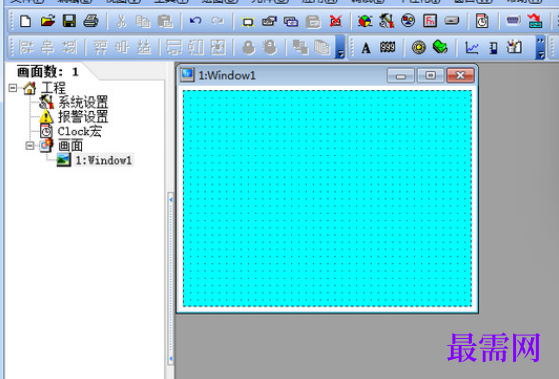This screenshot has height=379, width=559.
Task: Insert a trend chart using the graph icon
Action: [x=472, y=47]
